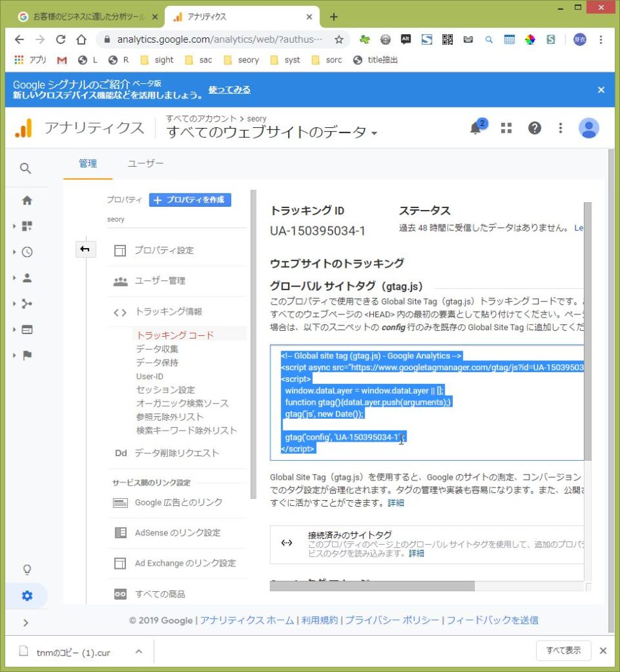This screenshot has width=620, height=672.
Task: Switch to the ユーザー tab
Action: 145,163
